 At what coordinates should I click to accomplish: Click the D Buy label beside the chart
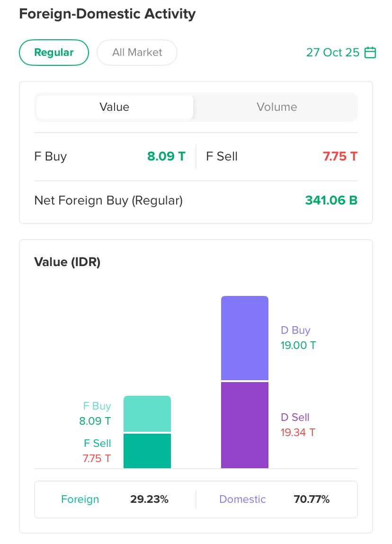coord(295,330)
